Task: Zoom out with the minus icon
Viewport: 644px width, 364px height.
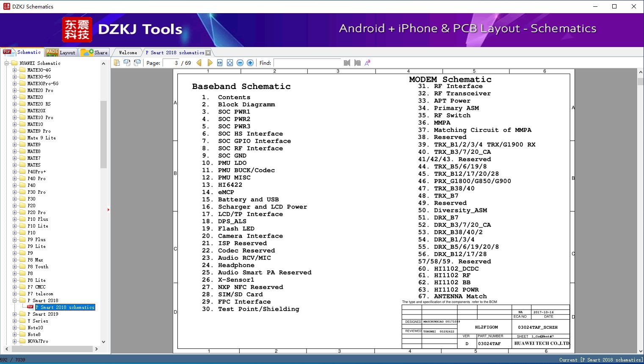Action: pos(240,63)
